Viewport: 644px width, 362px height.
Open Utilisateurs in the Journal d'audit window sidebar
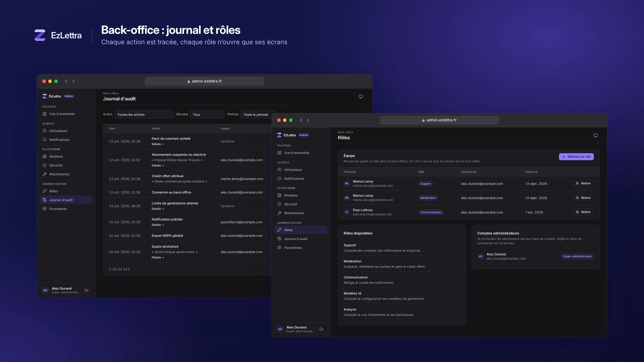66,131
